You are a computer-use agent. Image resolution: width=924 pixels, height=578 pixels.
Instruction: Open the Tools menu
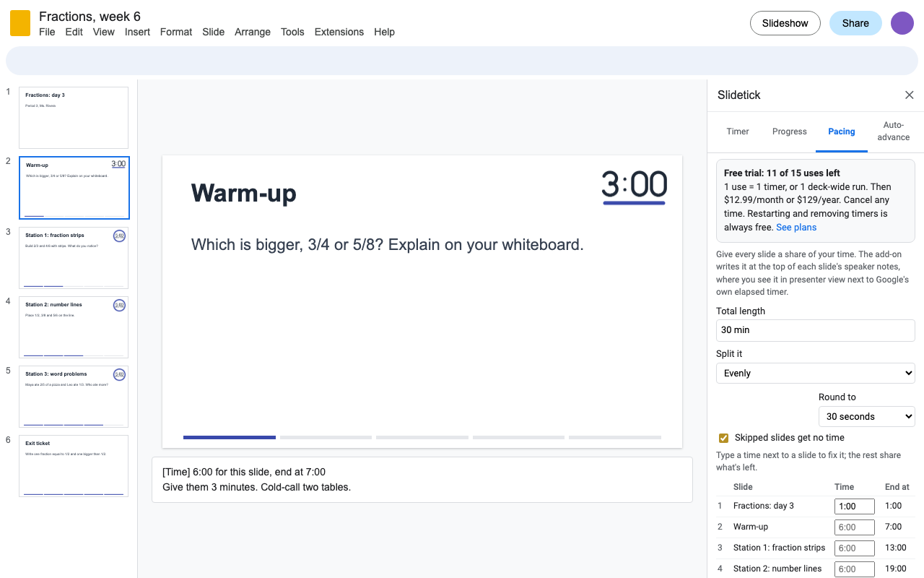point(292,32)
